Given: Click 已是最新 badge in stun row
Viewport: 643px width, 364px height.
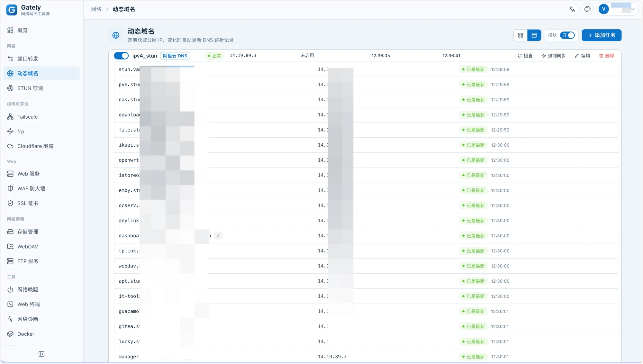Looking at the screenshot, I should [x=473, y=69].
